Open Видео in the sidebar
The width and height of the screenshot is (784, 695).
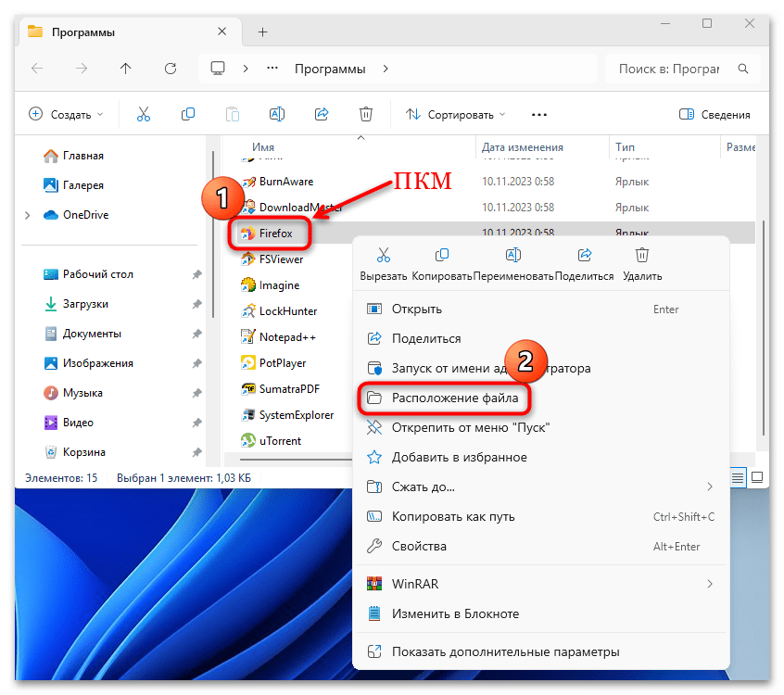pyautogui.click(x=69, y=423)
